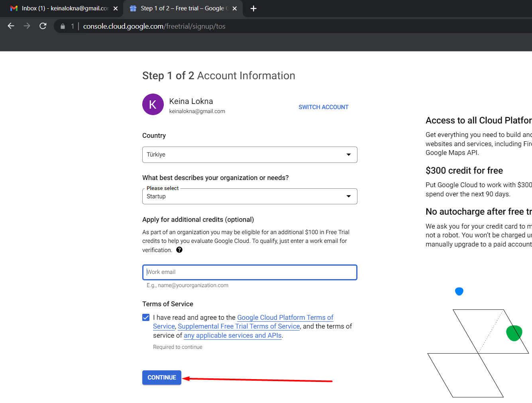The height and width of the screenshot is (403, 532).
Task: Open a new browser tab
Action: [253, 8]
